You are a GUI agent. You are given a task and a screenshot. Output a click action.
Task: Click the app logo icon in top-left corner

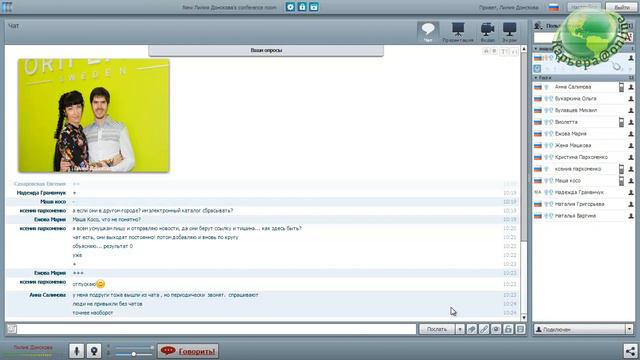(7, 7)
